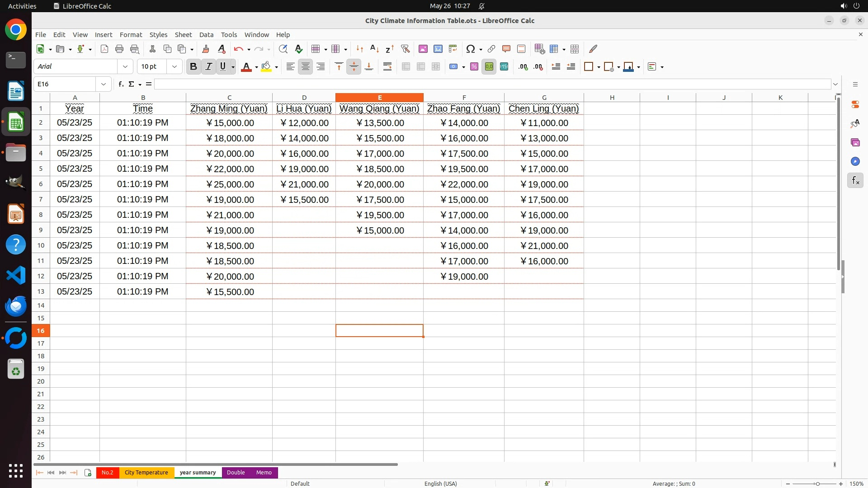Click the Sort Ascending icon
This screenshot has height=488, width=868.
[374, 49]
